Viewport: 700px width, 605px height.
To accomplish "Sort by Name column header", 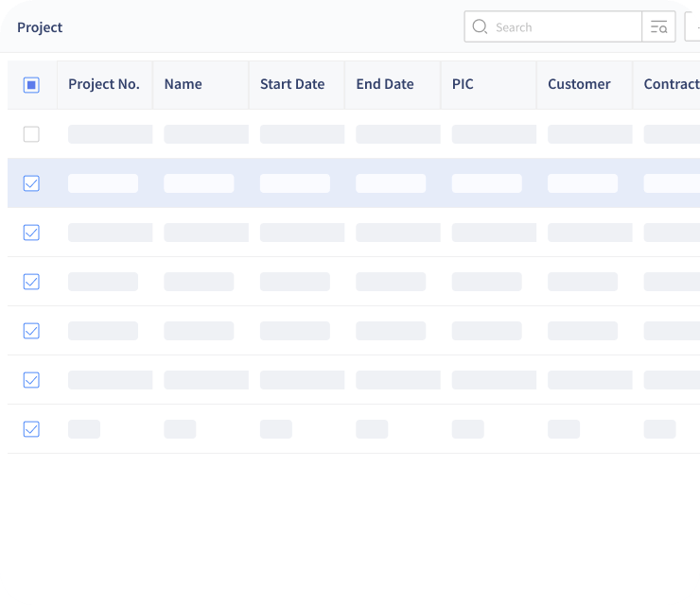I will (183, 84).
